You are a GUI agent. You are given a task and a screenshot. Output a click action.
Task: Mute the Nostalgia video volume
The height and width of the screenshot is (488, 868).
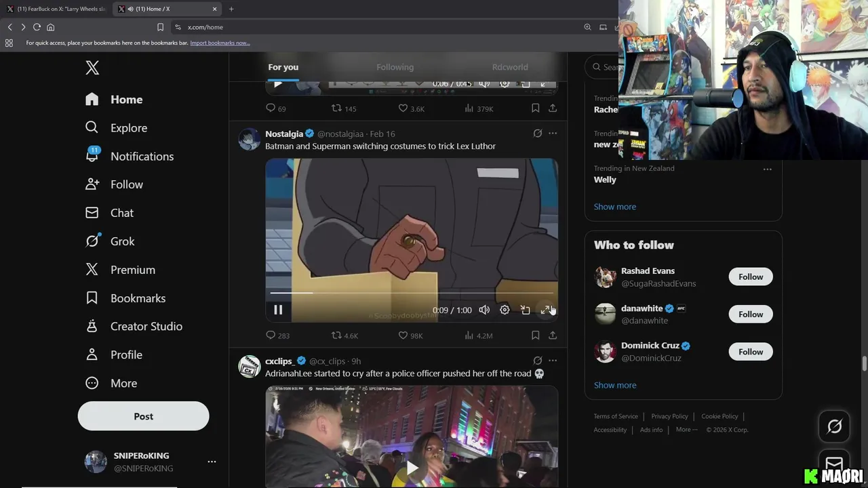pos(484,310)
